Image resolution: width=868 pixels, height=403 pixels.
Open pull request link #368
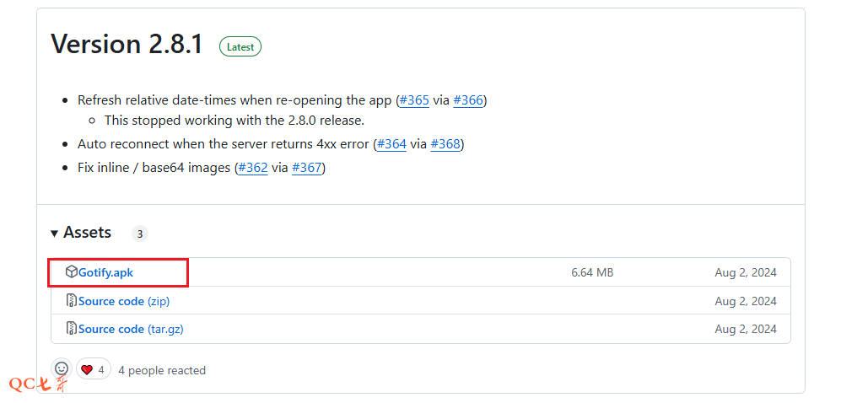tap(445, 144)
